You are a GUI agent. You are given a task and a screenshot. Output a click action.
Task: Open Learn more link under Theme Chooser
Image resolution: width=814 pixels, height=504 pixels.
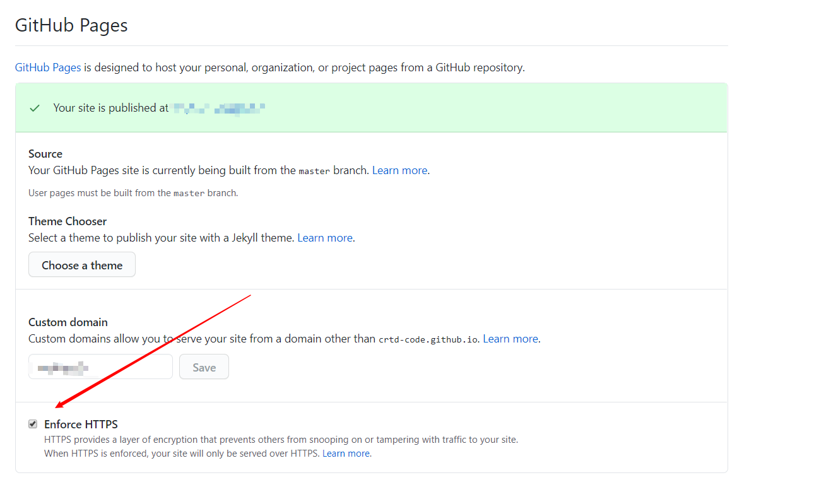coord(325,238)
